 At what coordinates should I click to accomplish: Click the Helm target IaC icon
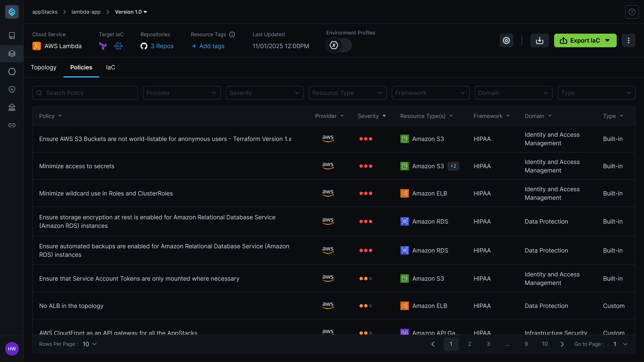coord(118,46)
